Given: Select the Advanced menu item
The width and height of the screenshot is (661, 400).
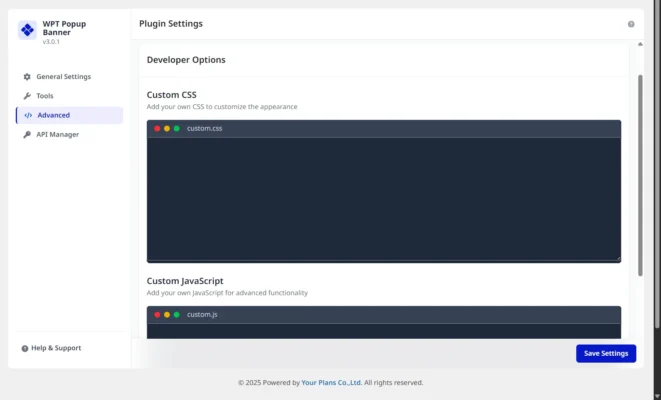Looking at the screenshot, I should (70, 115).
